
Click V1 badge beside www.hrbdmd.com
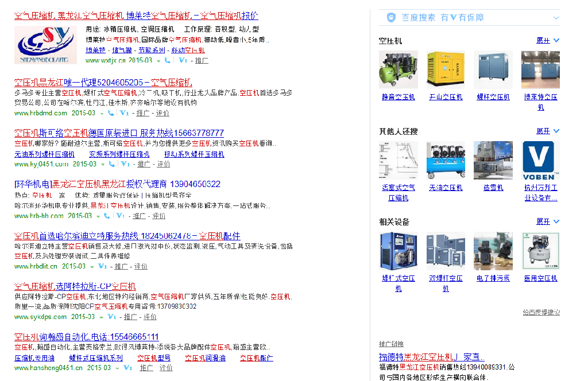124,113
